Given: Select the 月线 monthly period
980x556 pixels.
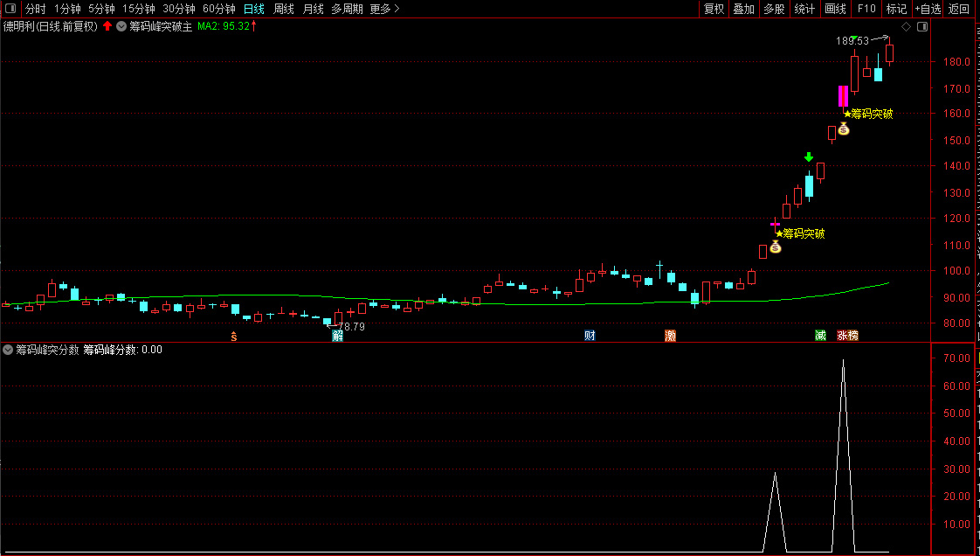Looking at the screenshot, I should [x=313, y=9].
